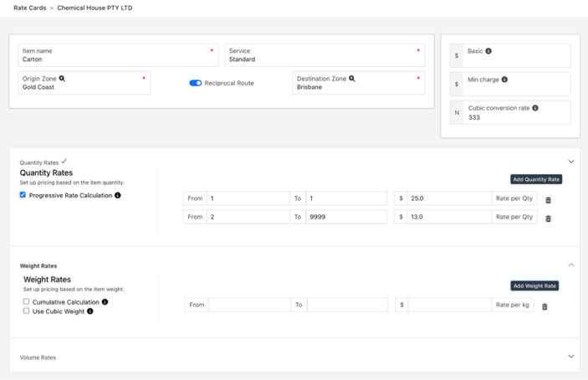Click the Item name field containing Carton
This screenshot has height=380, width=588.
(x=118, y=55)
